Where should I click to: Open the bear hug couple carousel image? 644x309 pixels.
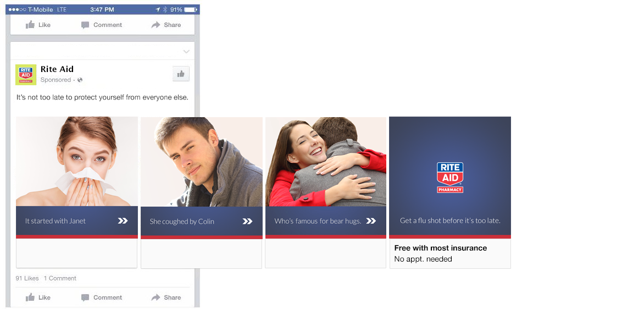click(326, 162)
